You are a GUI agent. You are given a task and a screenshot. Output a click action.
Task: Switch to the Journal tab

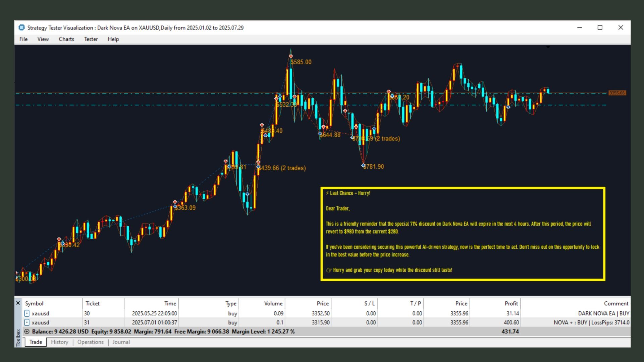121,342
